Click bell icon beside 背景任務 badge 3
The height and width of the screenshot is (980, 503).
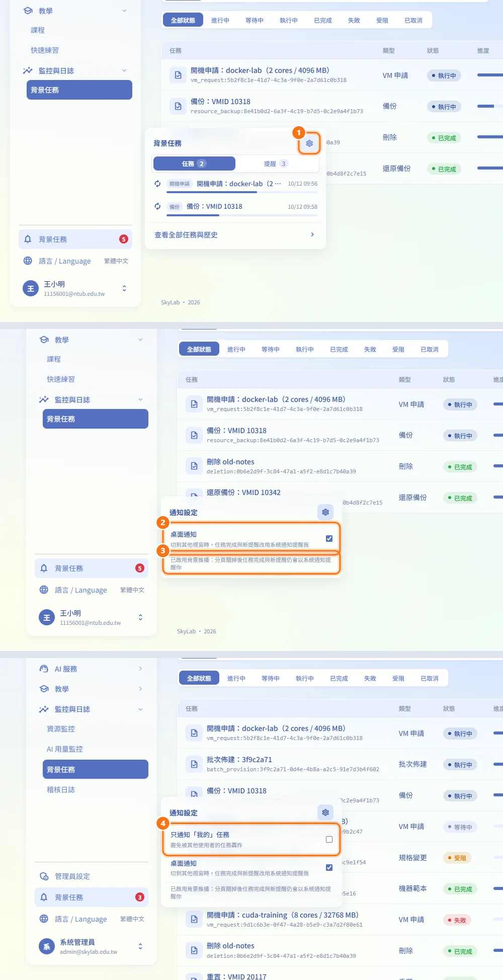[x=44, y=897]
